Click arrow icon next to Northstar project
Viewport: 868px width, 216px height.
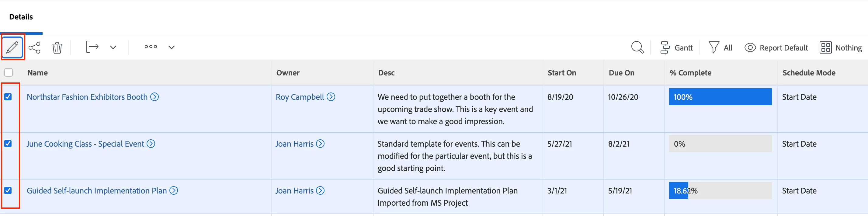click(x=155, y=97)
